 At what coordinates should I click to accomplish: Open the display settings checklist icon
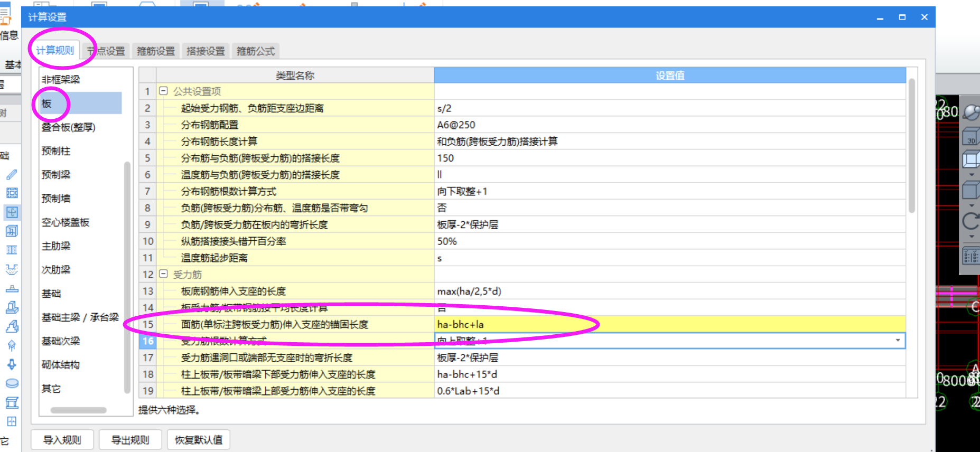tap(971, 257)
